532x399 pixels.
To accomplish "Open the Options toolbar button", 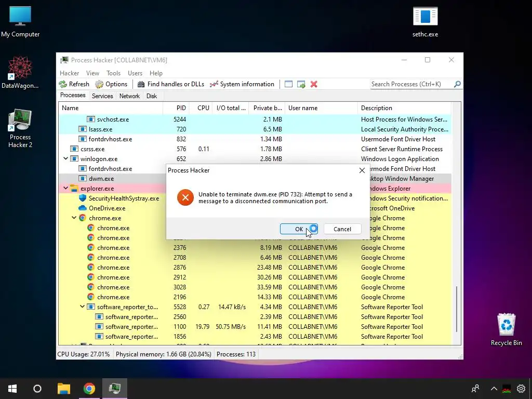I will pyautogui.click(x=111, y=84).
